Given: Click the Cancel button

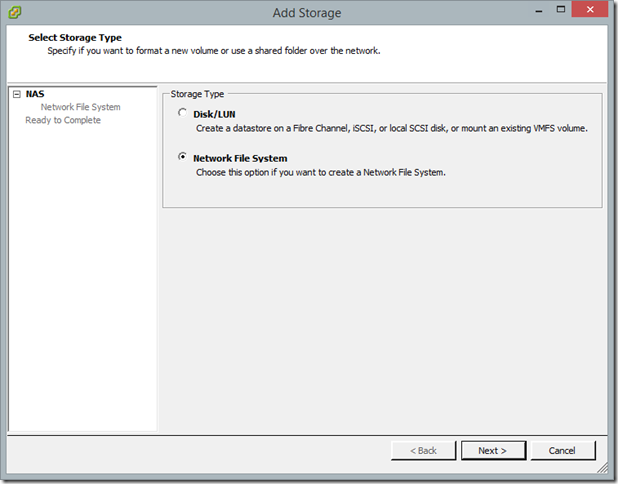Looking at the screenshot, I should pyautogui.click(x=562, y=450).
